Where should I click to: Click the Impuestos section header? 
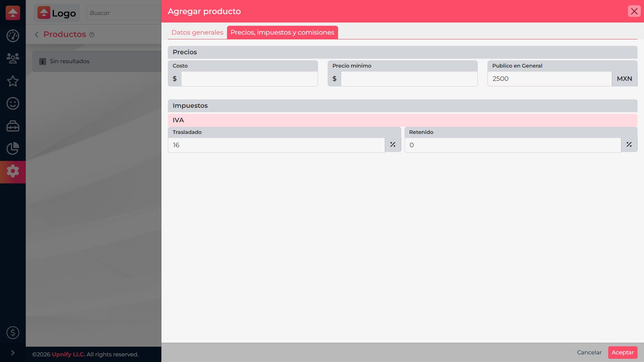[x=402, y=106]
